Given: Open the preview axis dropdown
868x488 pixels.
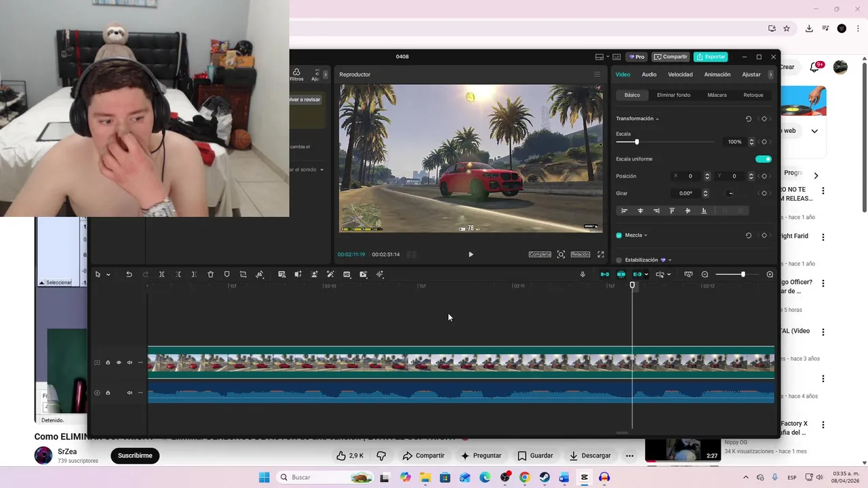Looking at the screenshot, I should [669, 274].
